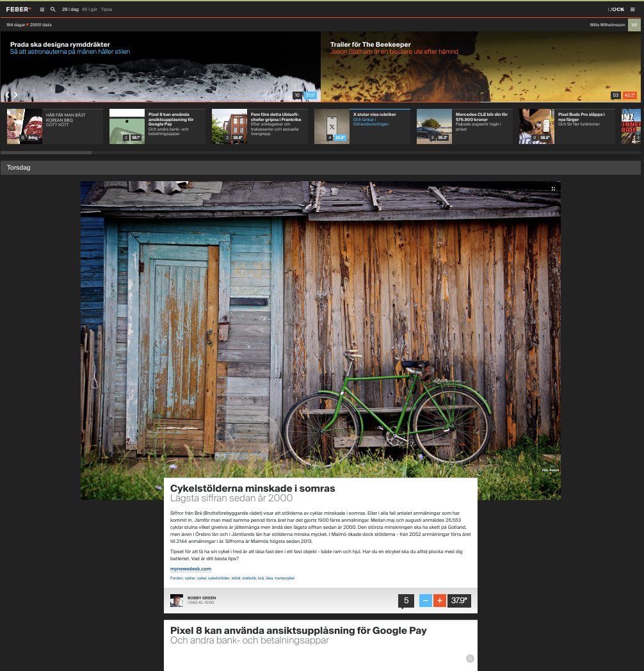Vote colder with the blue minus button
644x671 pixels.
425,601
